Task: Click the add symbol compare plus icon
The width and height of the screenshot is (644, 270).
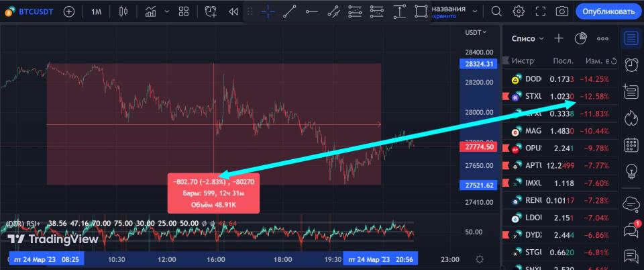Action: tap(69, 11)
